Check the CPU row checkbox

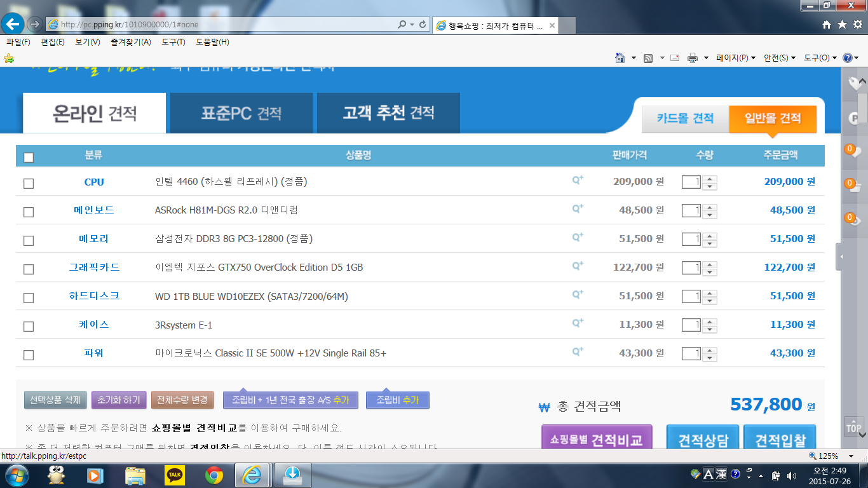coord(29,183)
